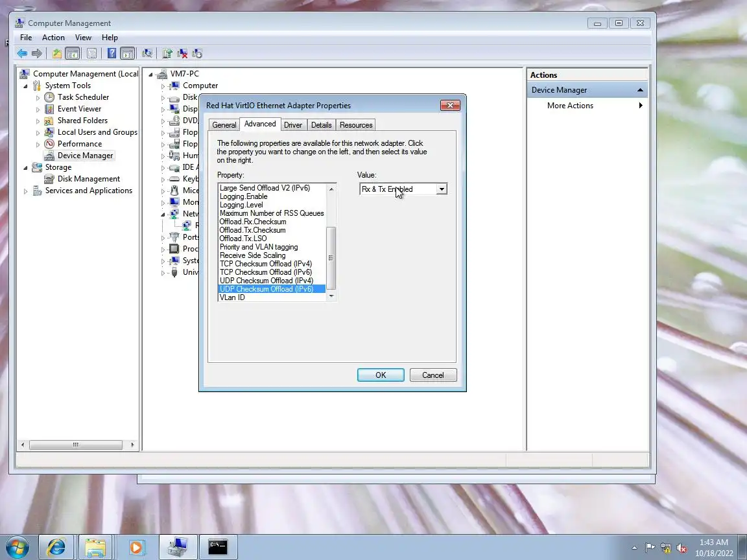This screenshot has width=747, height=560.
Task: Click the Computer device category
Action: click(200, 86)
